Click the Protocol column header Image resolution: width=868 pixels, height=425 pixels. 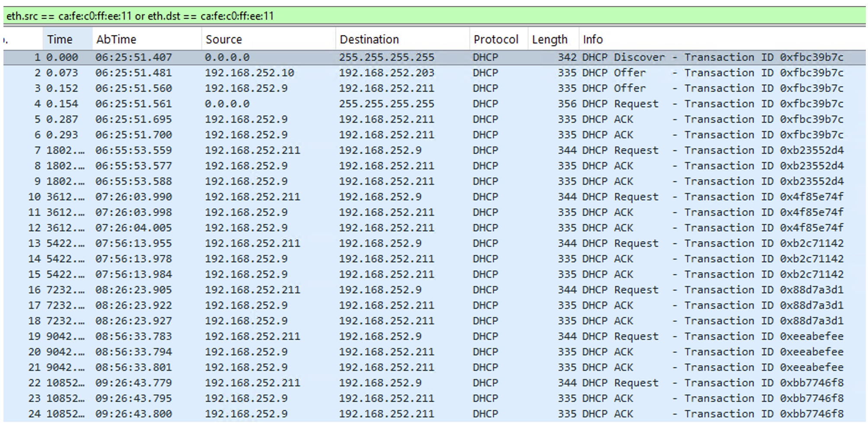pos(499,39)
